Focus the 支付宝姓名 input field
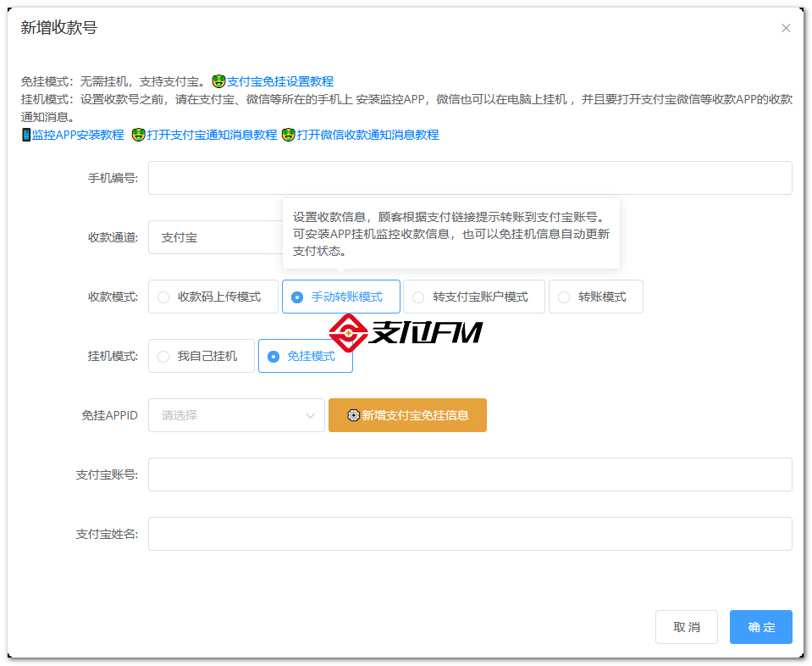812x666 pixels. [470, 534]
